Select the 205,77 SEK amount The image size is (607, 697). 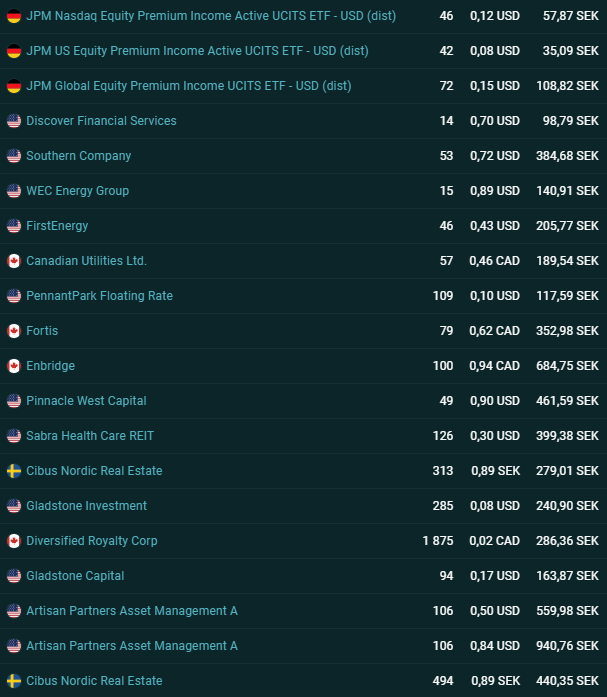click(x=567, y=226)
